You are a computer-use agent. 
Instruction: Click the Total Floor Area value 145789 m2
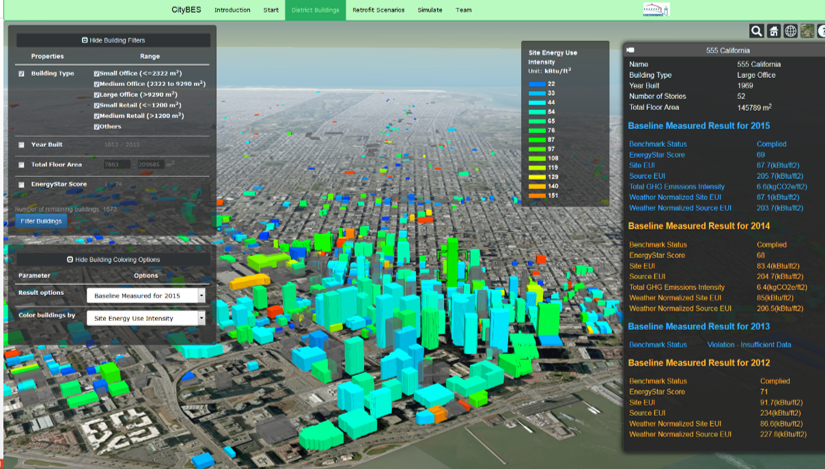[x=754, y=107]
